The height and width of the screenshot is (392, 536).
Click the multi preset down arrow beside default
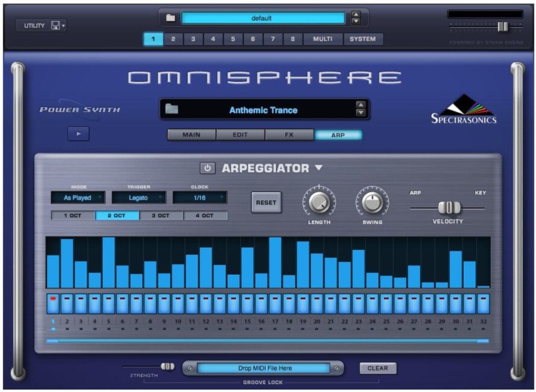click(356, 21)
